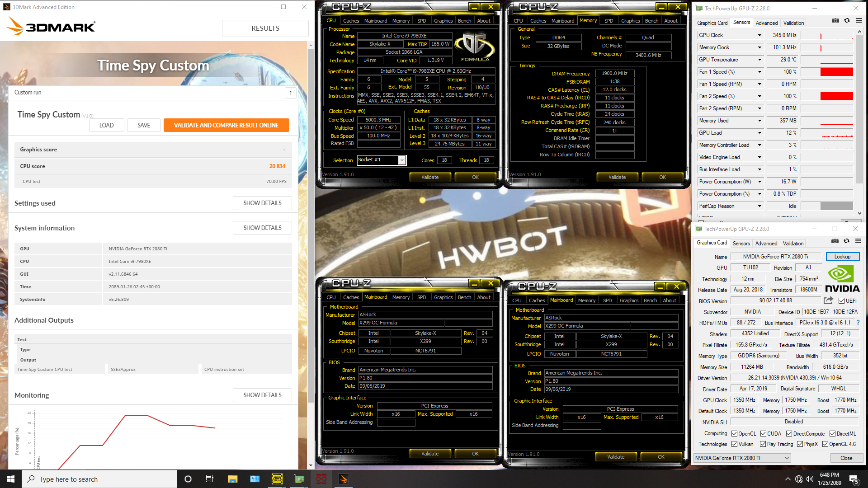Open Windows Start menu
This screenshot has height=488, width=868.
tap(11, 479)
